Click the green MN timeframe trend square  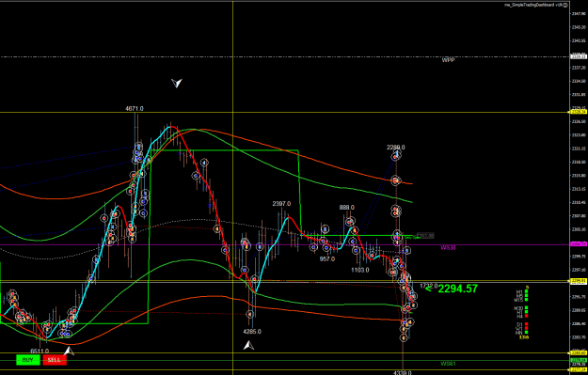(526, 333)
